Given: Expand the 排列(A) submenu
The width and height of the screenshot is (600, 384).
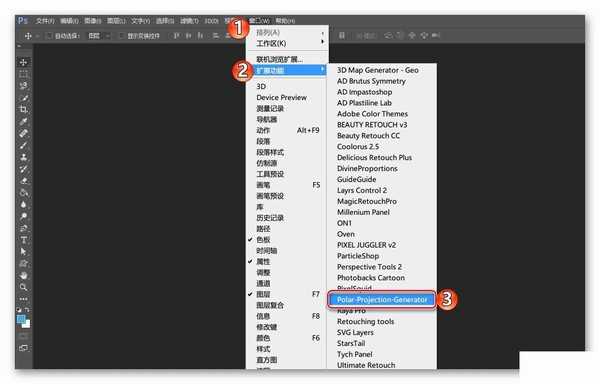Looking at the screenshot, I should click(287, 33).
